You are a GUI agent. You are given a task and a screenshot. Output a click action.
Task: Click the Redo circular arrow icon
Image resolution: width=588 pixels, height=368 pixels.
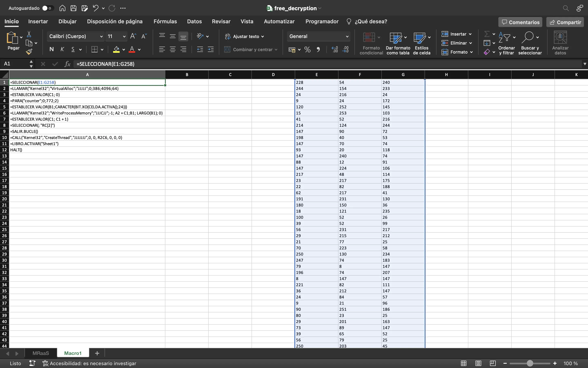(x=112, y=8)
